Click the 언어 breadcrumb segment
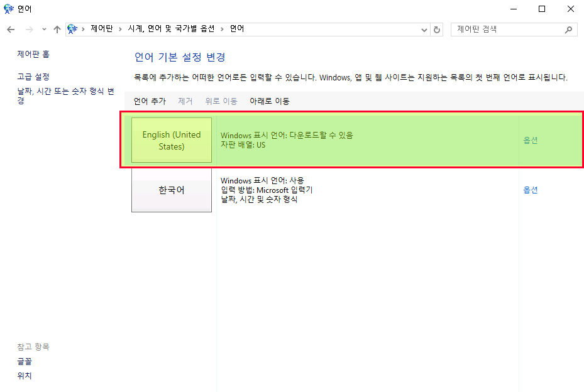The image size is (584, 392). click(237, 29)
